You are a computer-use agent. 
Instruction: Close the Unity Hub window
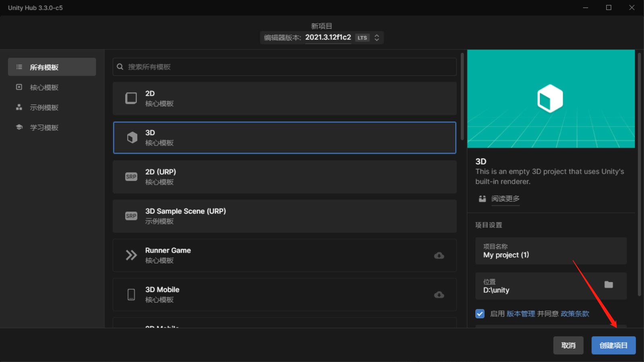tap(632, 8)
